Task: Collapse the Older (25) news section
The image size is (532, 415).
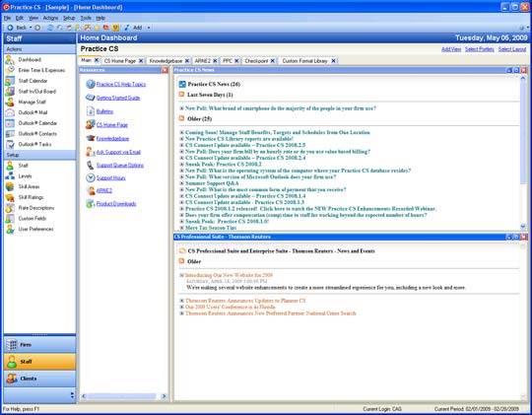Action: (x=182, y=118)
